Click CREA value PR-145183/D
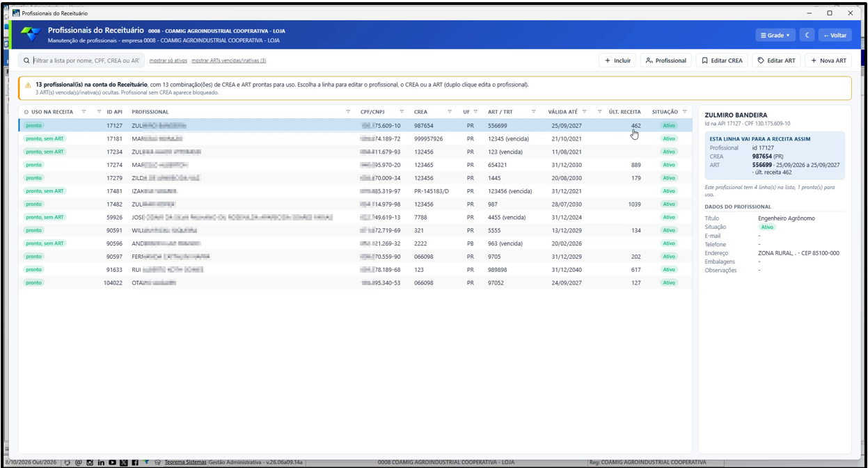The width and height of the screenshot is (868, 468). tap(432, 191)
